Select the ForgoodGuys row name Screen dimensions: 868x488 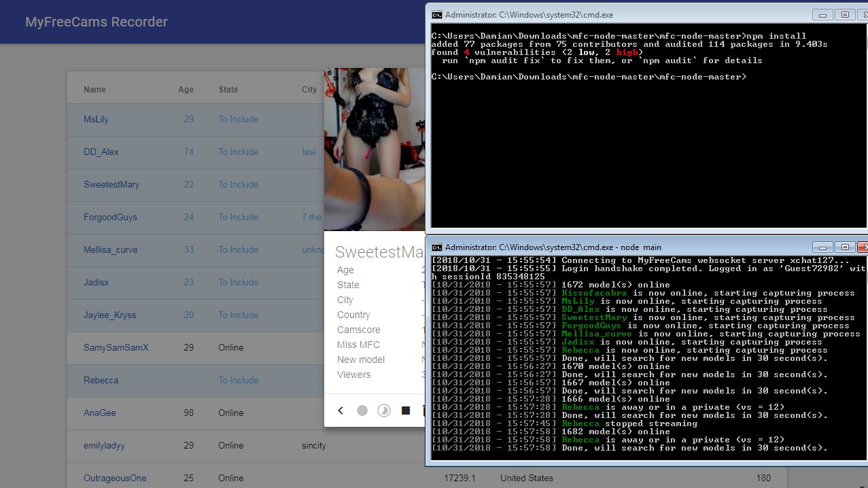click(x=110, y=217)
